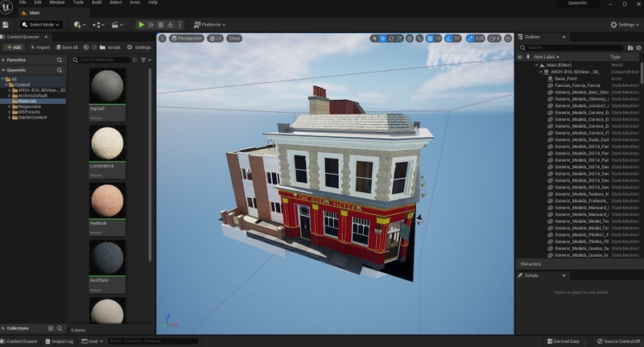Open the Output Log

point(59,341)
